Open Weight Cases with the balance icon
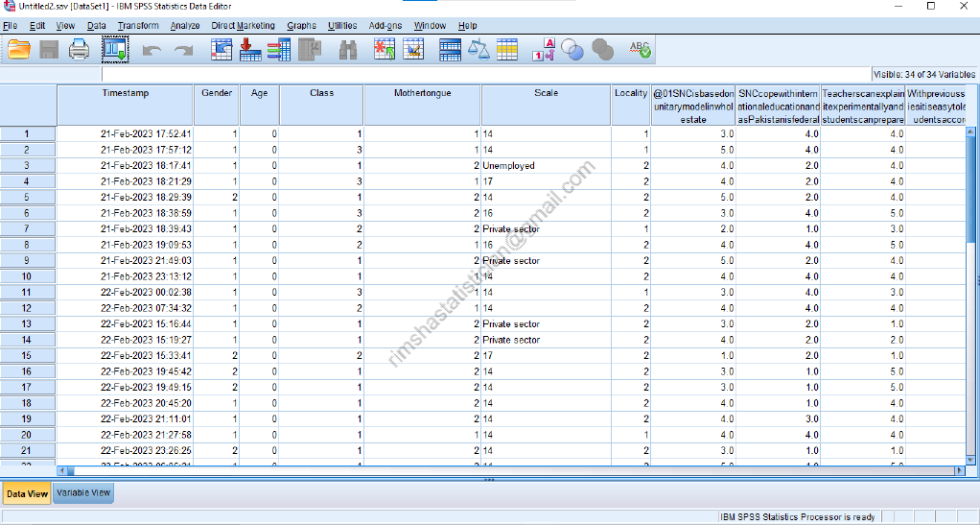Image resolution: width=980 pixels, height=525 pixels. pos(478,50)
